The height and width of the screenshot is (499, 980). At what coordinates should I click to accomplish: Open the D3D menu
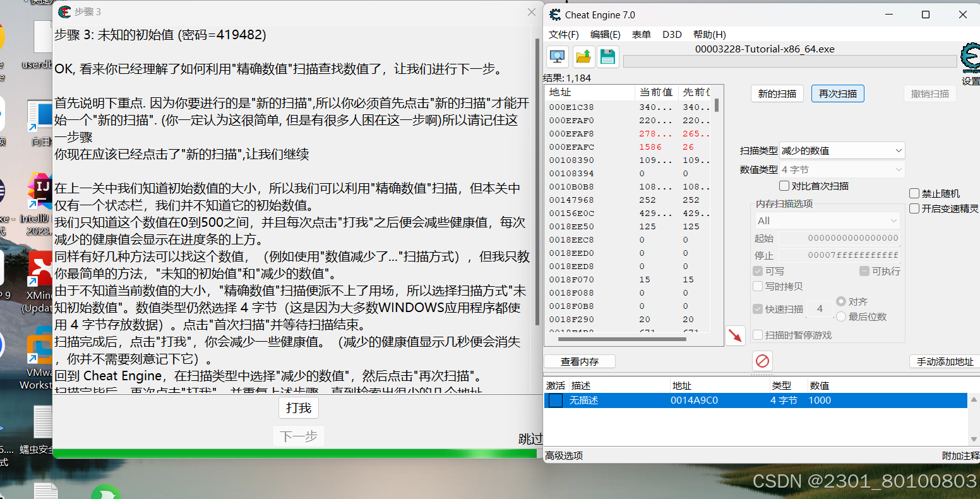tap(672, 34)
